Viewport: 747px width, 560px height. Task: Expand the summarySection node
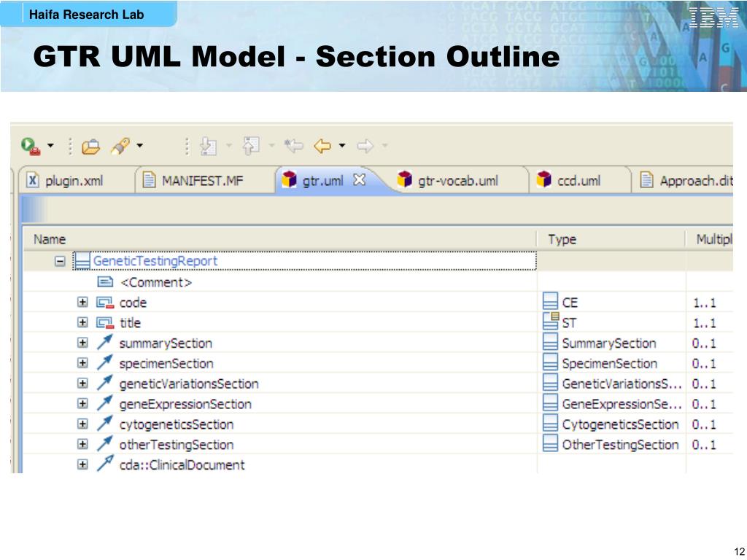click(x=82, y=343)
